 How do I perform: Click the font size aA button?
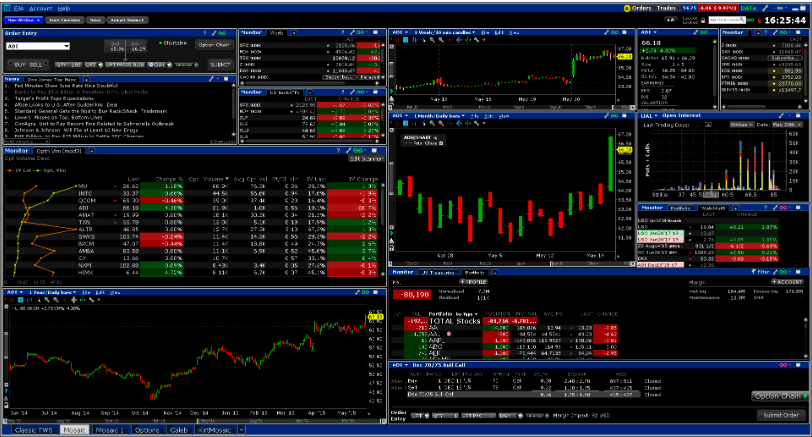671,20
